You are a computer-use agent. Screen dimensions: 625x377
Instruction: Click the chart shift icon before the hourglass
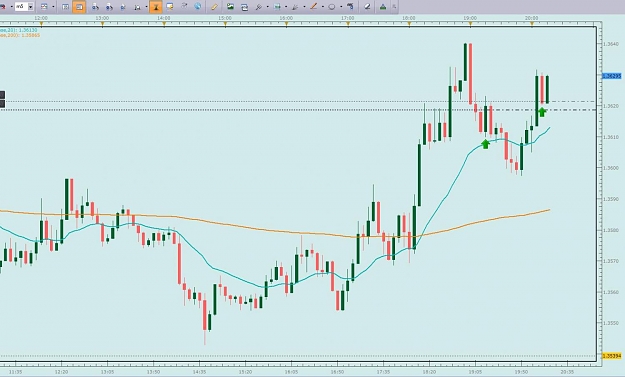tap(138, 6)
